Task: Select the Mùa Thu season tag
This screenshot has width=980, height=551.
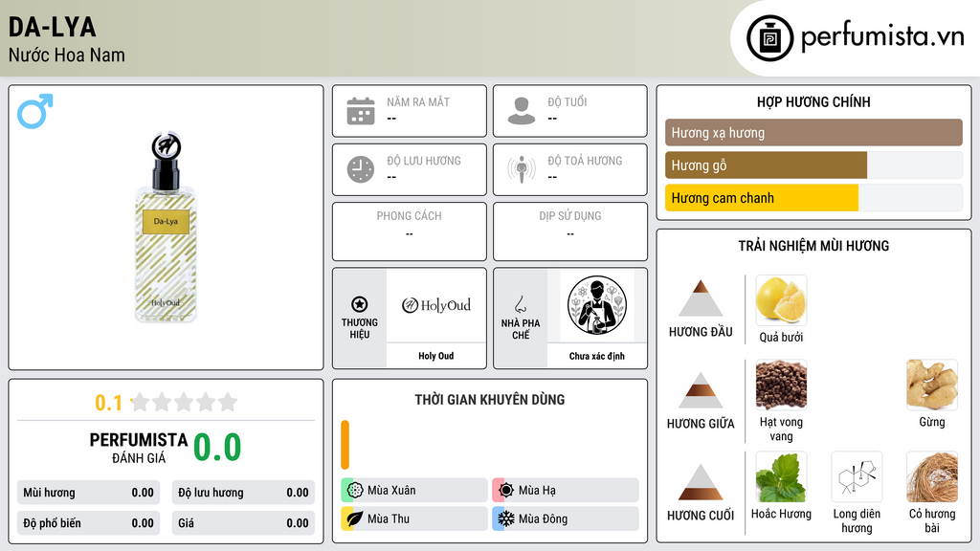Action: (414, 518)
